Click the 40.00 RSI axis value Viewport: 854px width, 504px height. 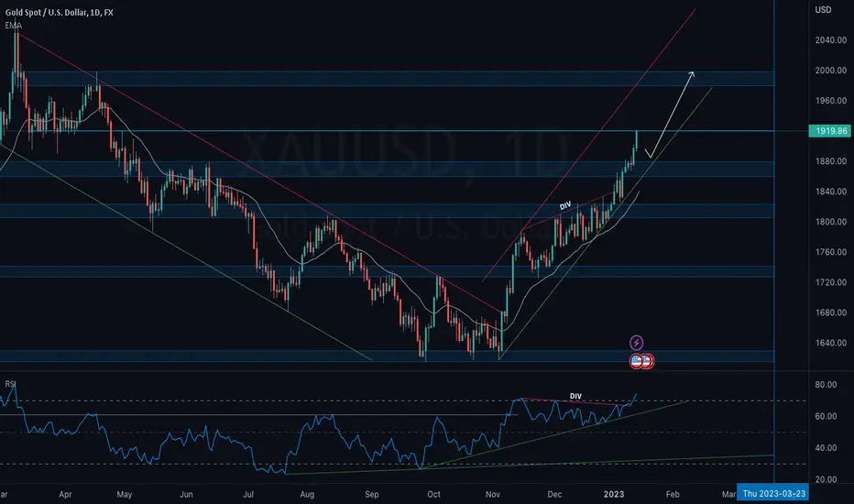(x=826, y=448)
